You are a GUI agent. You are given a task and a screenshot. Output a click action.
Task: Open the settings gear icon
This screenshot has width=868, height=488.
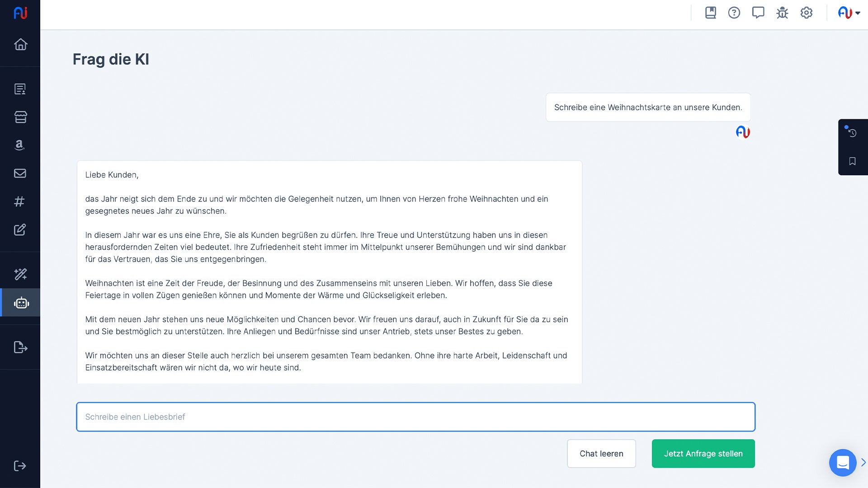[x=807, y=13]
